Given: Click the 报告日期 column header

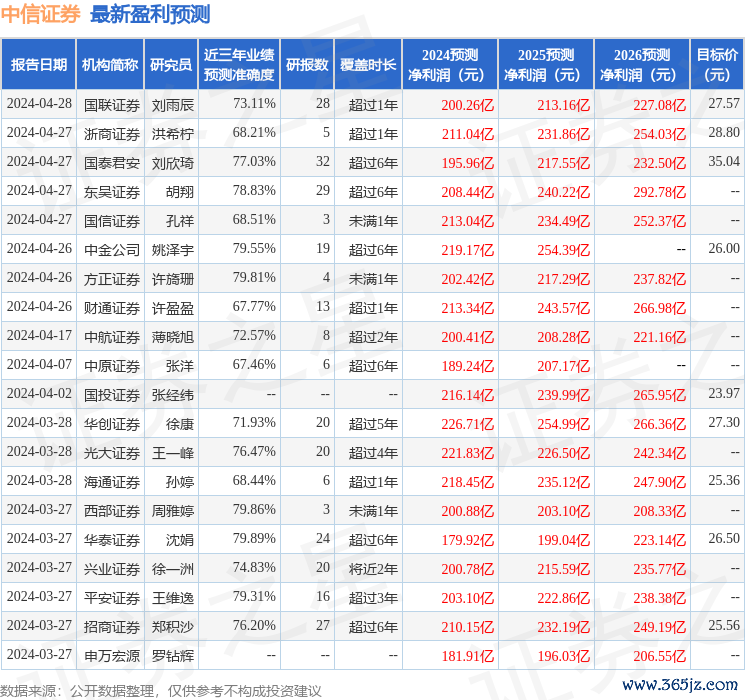Looking at the screenshot, I should (38, 65).
